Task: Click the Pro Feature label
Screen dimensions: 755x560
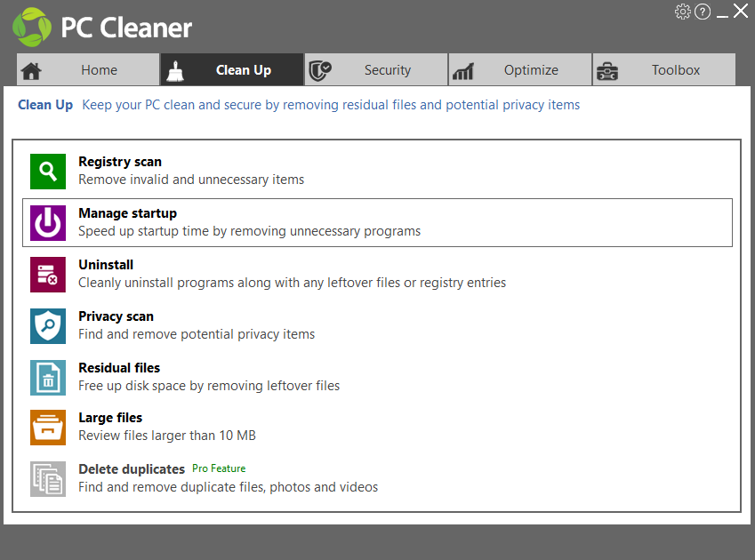Action: pos(219,468)
